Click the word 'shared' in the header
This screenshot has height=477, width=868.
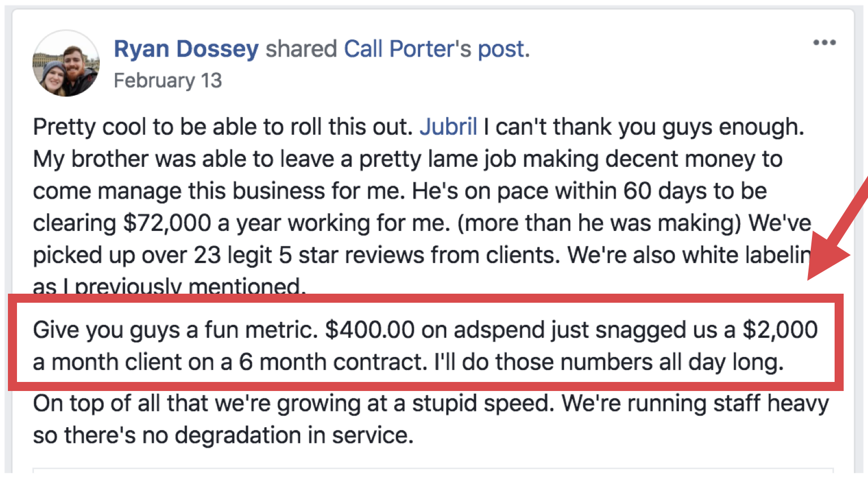coord(301,49)
